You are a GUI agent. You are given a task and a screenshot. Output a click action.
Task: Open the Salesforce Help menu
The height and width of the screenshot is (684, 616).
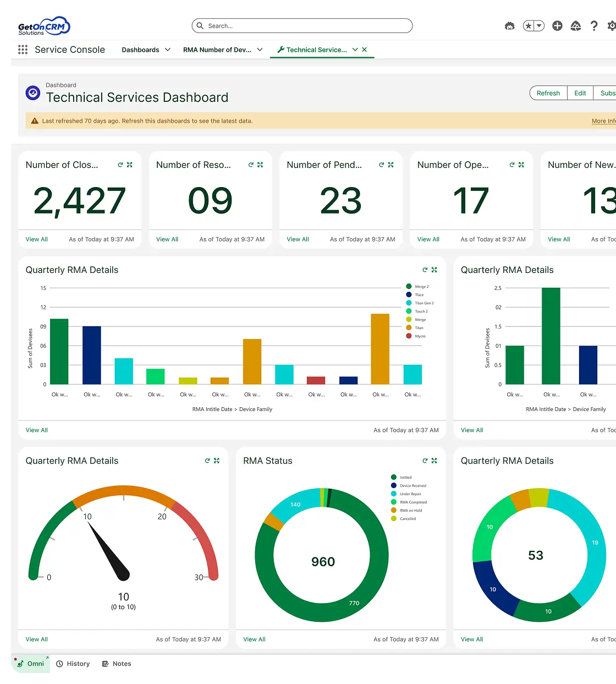point(595,25)
